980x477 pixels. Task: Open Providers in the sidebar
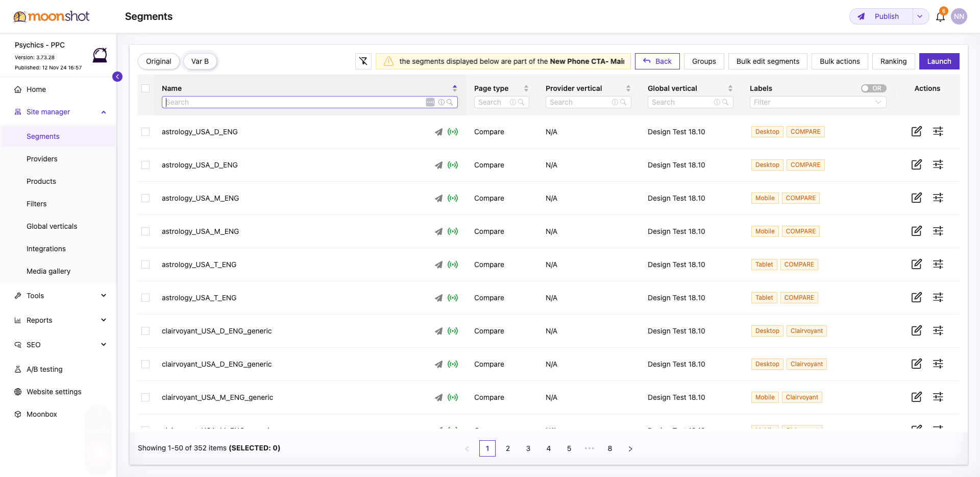[42, 159]
